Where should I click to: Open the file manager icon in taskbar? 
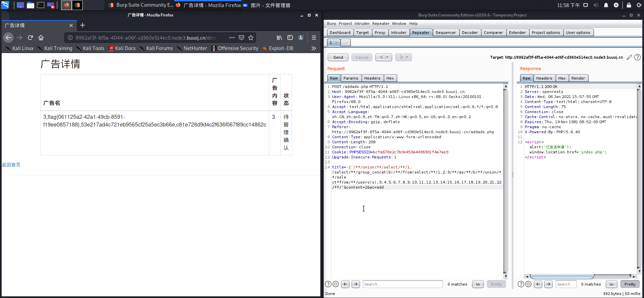point(31,5)
